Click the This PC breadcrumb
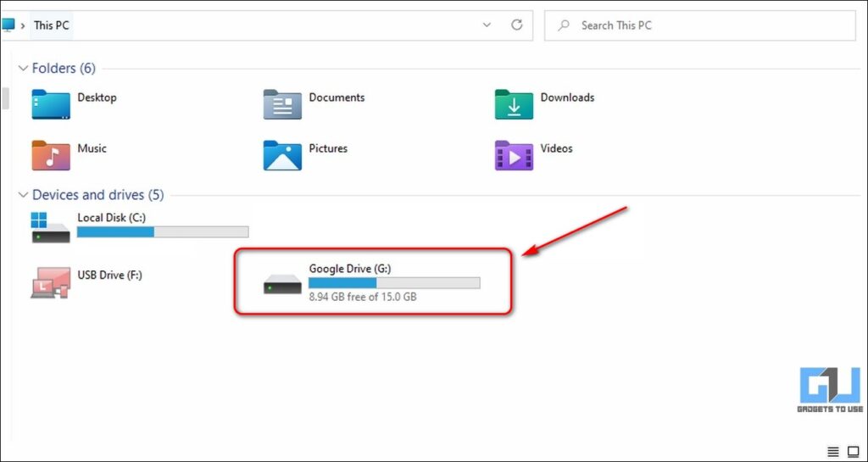 [x=52, y=25]
